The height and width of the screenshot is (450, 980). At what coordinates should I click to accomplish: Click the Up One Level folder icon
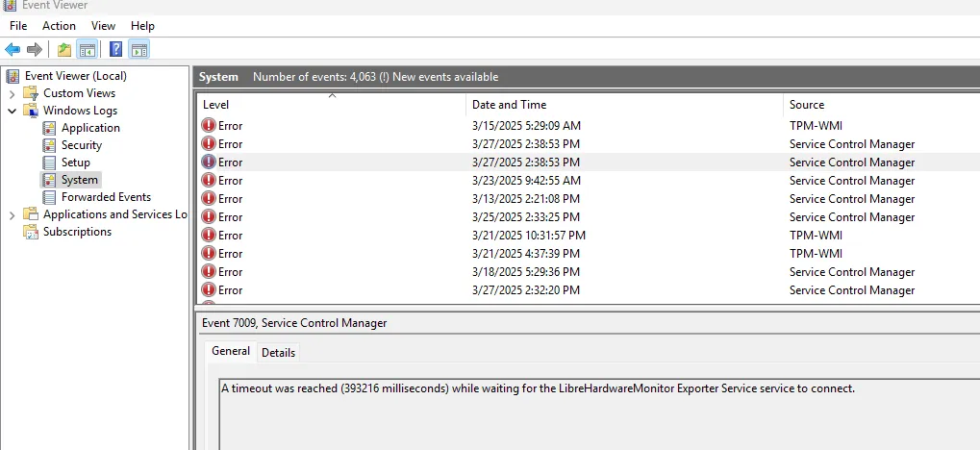point(63,49)
